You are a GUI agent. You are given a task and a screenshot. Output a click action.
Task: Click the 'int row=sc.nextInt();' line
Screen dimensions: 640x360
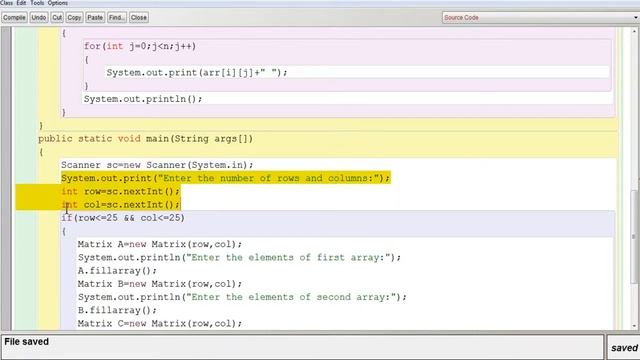click(x=120, y=191)
